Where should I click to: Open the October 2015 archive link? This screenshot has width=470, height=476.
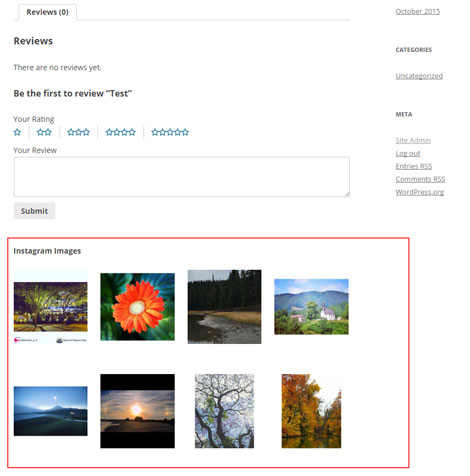(418, 11)
